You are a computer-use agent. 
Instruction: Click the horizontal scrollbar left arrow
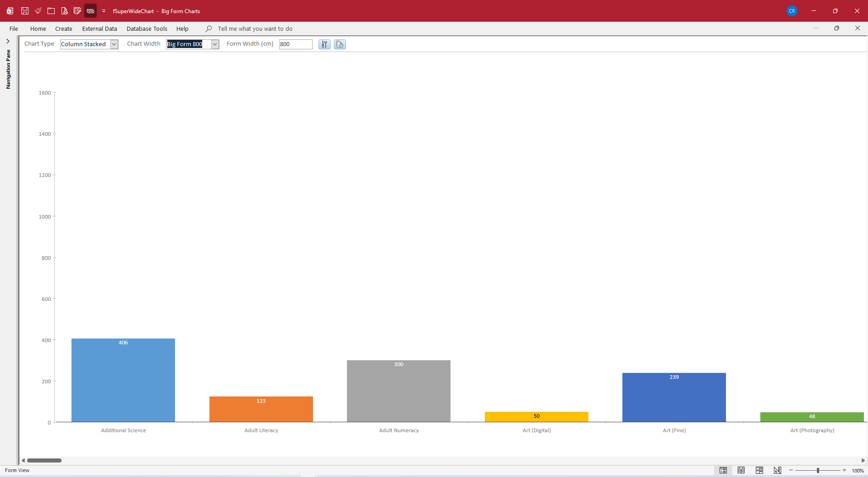[x=23, y=460]
